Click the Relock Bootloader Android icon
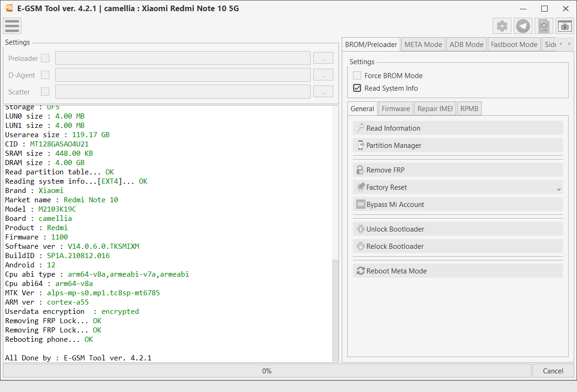 [361, 246]
